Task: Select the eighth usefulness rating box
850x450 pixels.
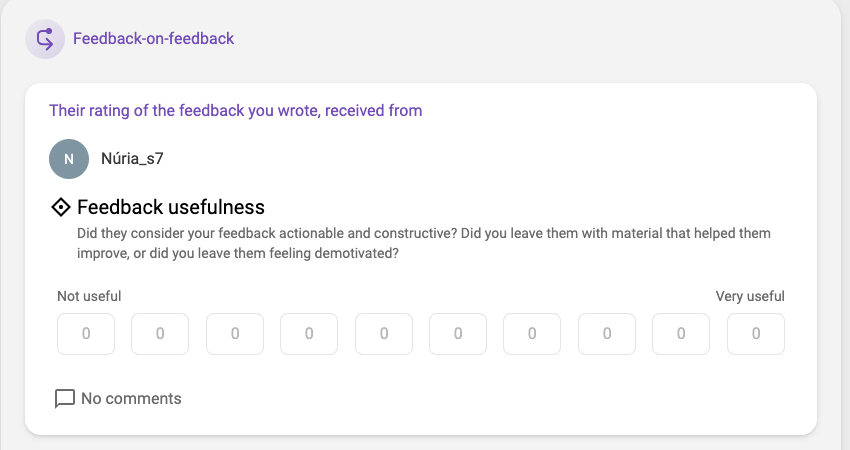Action: pyautogui.click(x=607, y=334)
